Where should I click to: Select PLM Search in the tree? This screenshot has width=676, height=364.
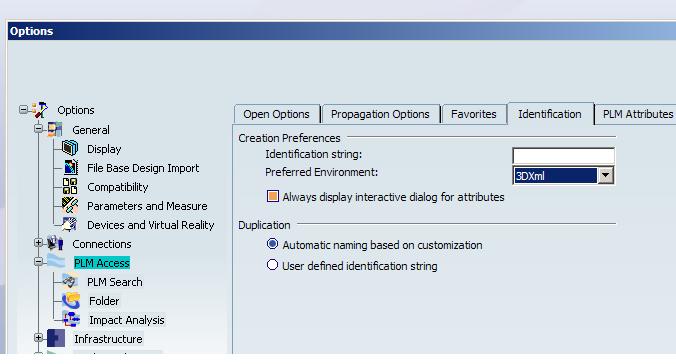(115, 282)
